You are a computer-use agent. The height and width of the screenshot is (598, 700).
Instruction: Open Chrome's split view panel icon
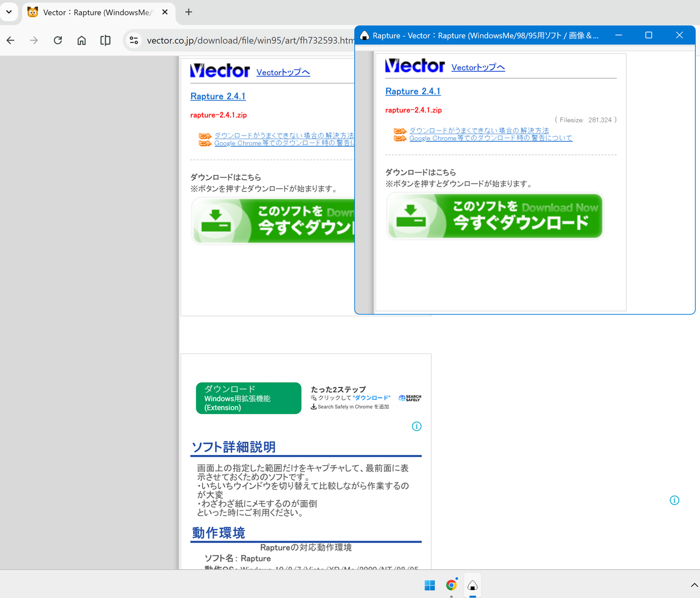point(105,40)
